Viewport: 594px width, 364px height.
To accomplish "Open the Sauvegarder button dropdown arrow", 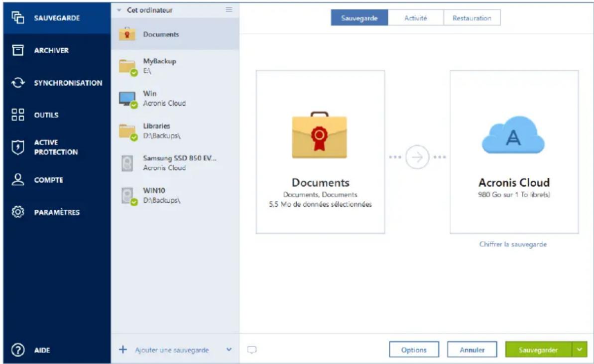I will [579, 350].
